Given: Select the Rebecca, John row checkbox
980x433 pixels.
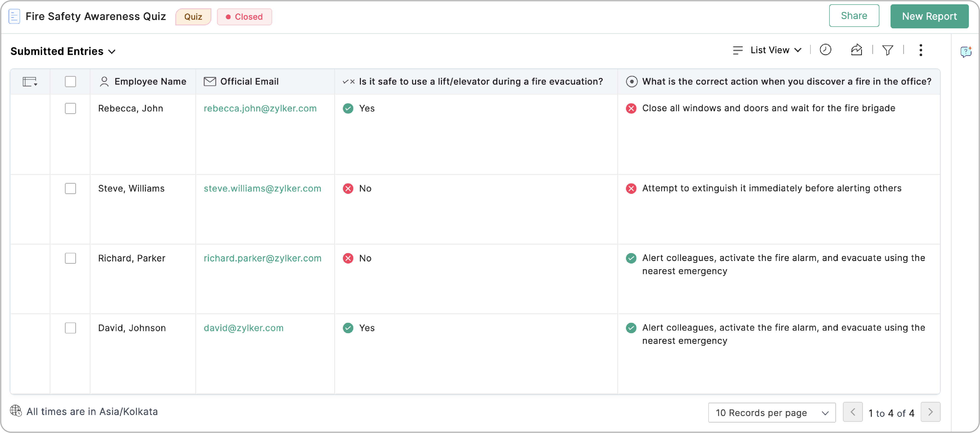Looking at the screenshot, I should [x=70, y=108].
